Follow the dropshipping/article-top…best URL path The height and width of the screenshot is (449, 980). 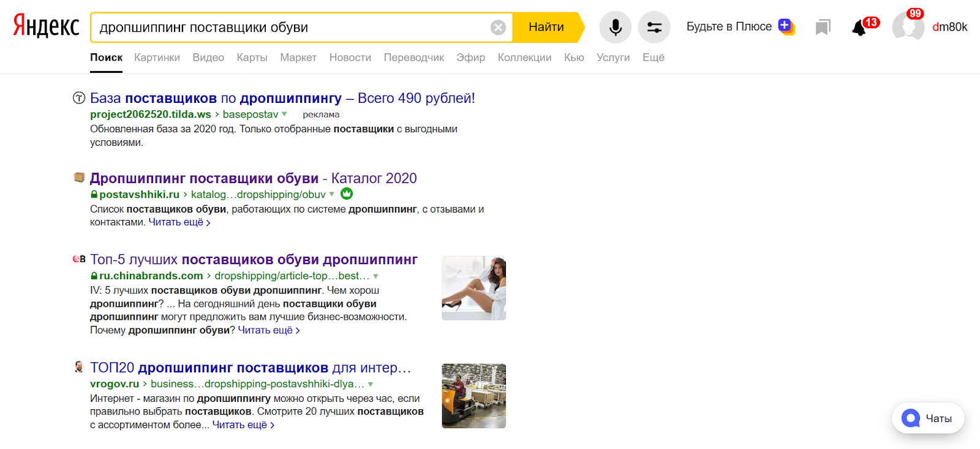292,276
